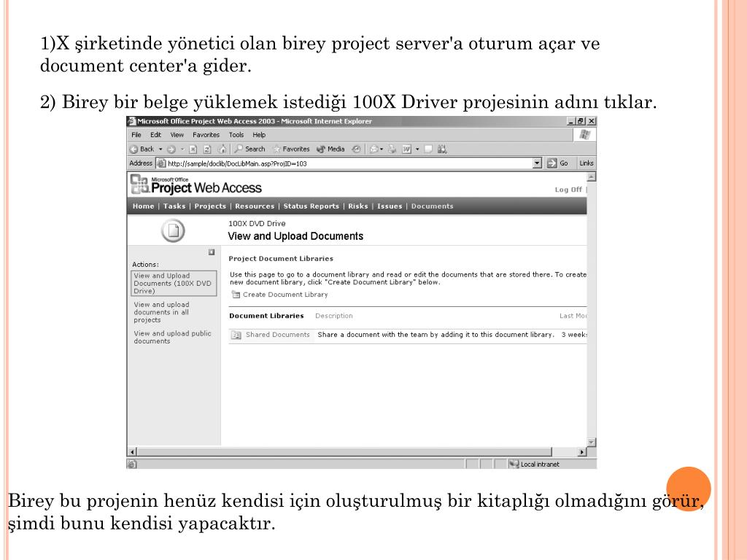Open the Search toolbar button
The width and height of the screenshot is (747, 560).
click(x=249, y=149)
